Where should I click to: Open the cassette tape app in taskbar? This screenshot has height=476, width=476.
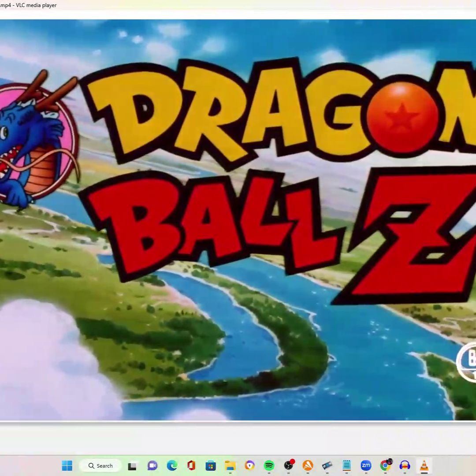pos(327,465)
